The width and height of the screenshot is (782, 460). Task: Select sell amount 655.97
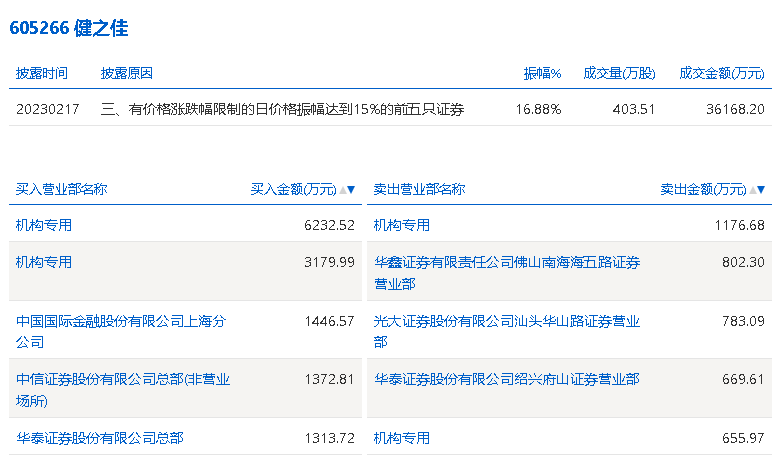pos(743,438)
